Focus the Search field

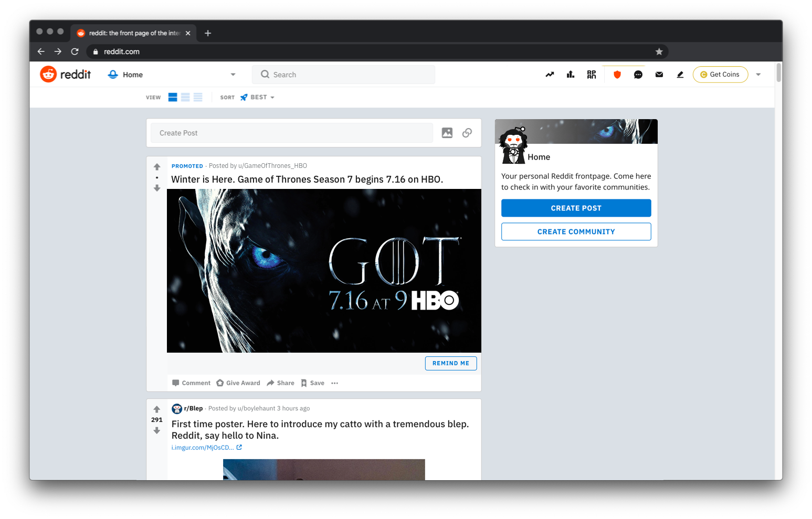(x=344, y=75)
